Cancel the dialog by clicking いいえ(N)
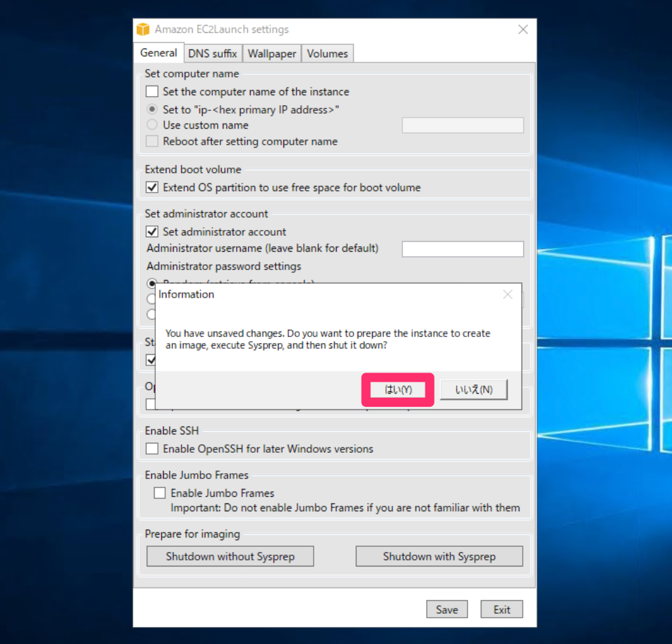 473,389
